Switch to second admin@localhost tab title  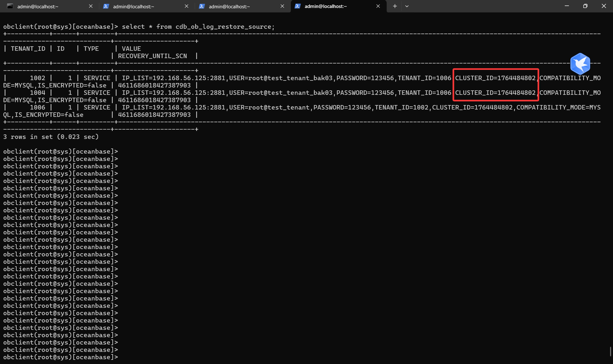click(x=133, y=6)
